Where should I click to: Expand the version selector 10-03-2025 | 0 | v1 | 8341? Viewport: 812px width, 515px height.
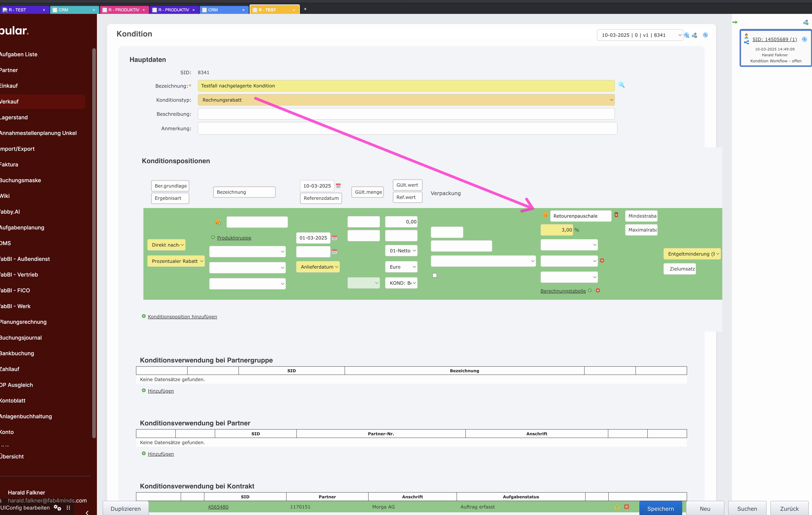click(640, 35)
